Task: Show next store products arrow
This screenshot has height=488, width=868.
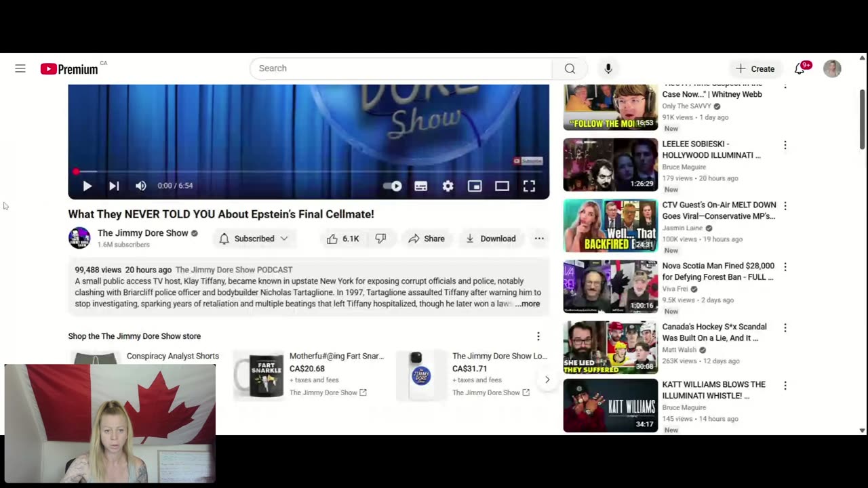Action: (x=547, y=380)
